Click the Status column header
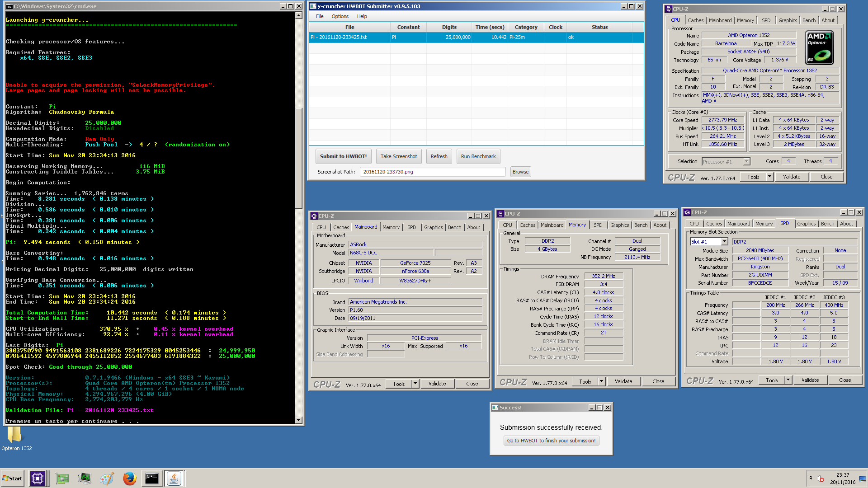This screenshot has width=868, height=488. (x=599, y=27)
